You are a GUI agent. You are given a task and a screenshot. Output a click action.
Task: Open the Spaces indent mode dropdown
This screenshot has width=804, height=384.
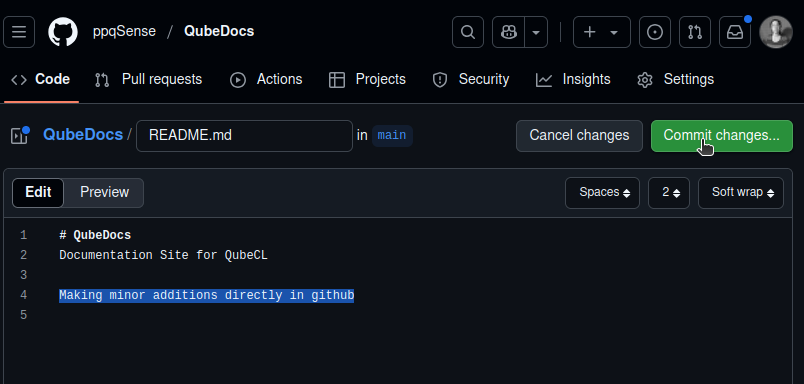(602, 193)
